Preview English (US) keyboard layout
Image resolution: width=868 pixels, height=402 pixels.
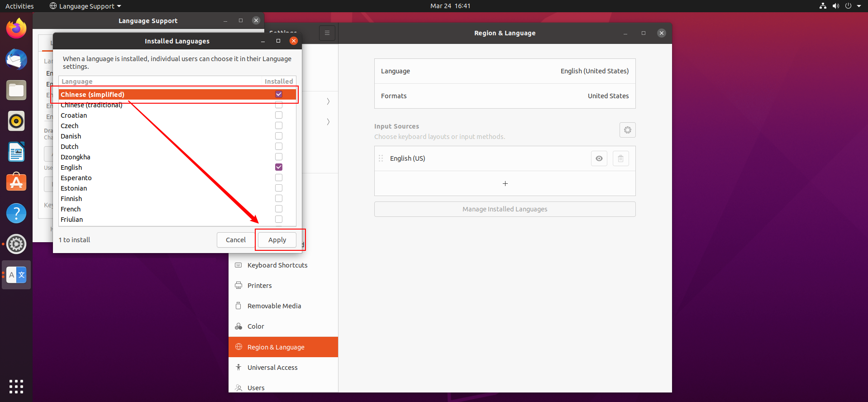[599, 158]
